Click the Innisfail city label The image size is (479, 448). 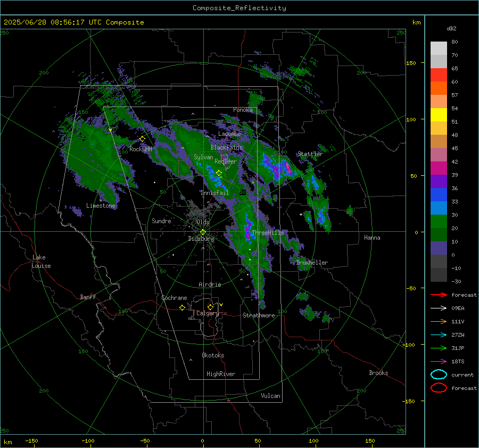[x=214, y=193]
